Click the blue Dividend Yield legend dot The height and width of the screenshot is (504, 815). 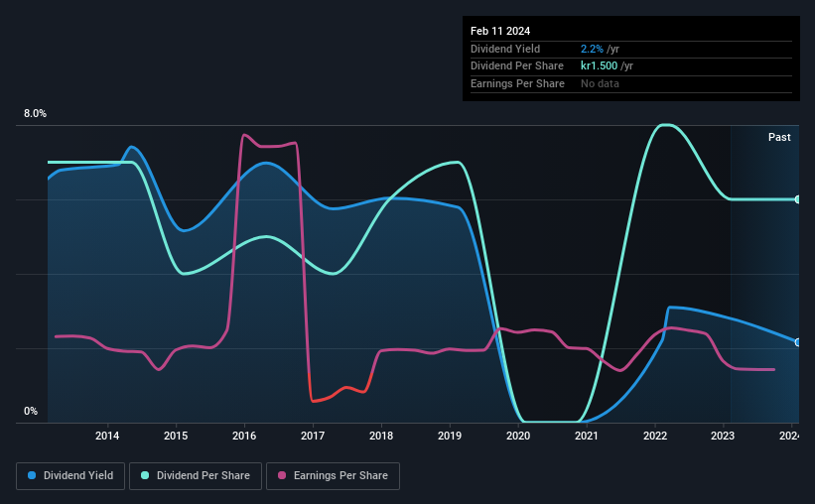point(32,475)
